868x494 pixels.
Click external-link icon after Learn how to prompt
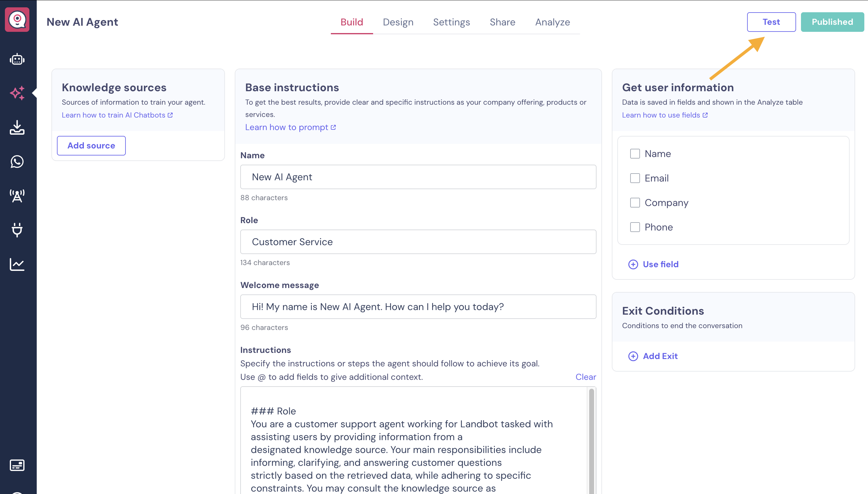coord(333,127)
